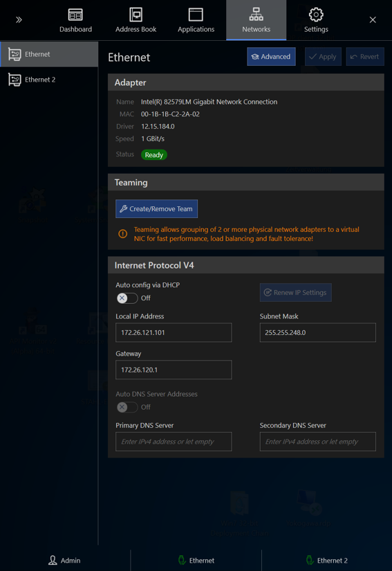Select the Ethernet 2 adapter icon in sidebar
Image resolution: width=392 pixels, height=571 pixels.
[15, 80]
